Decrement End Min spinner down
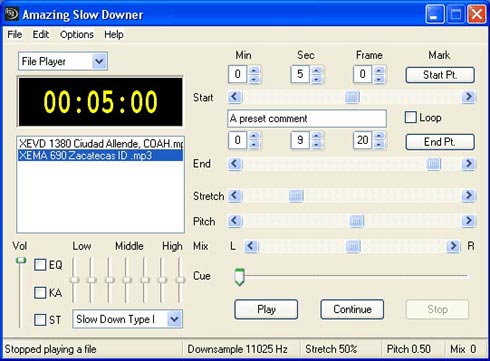The width and height of the screenshot is (490, 361). click(254, 144)
